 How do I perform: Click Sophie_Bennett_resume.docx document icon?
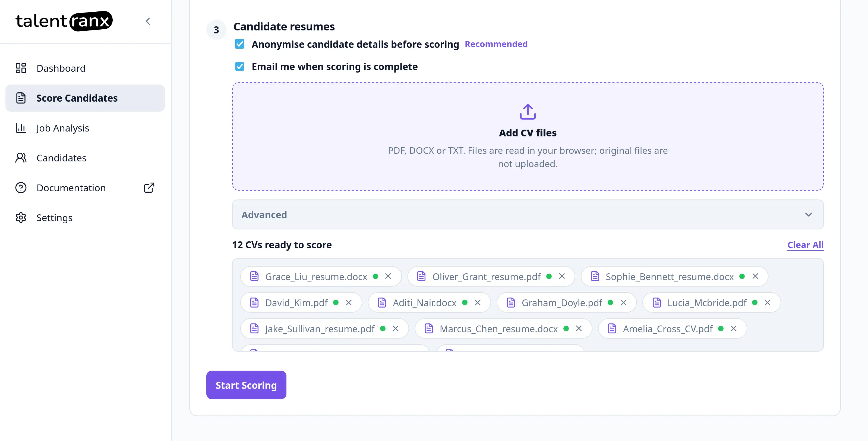(595, 276)
